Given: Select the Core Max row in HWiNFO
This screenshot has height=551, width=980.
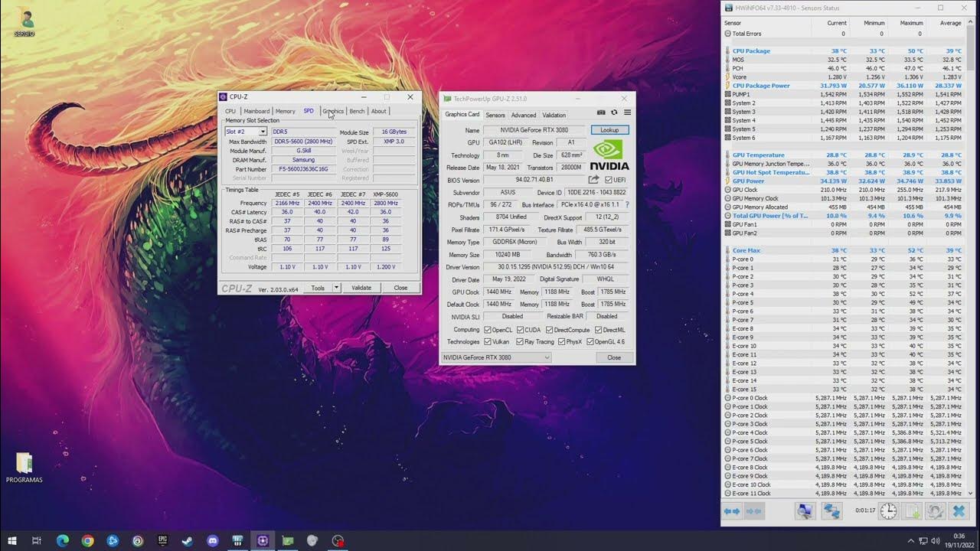Looking at the screenshot, I should [843, 250].
